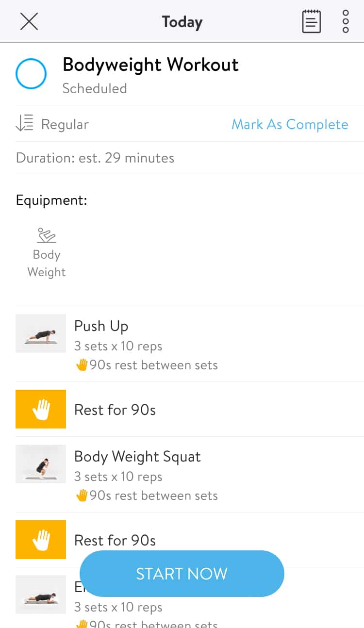364x628 pixels.
Task: Tap the first orange rest hand icon
Action: pyautogui.click(x=41, y=409)
